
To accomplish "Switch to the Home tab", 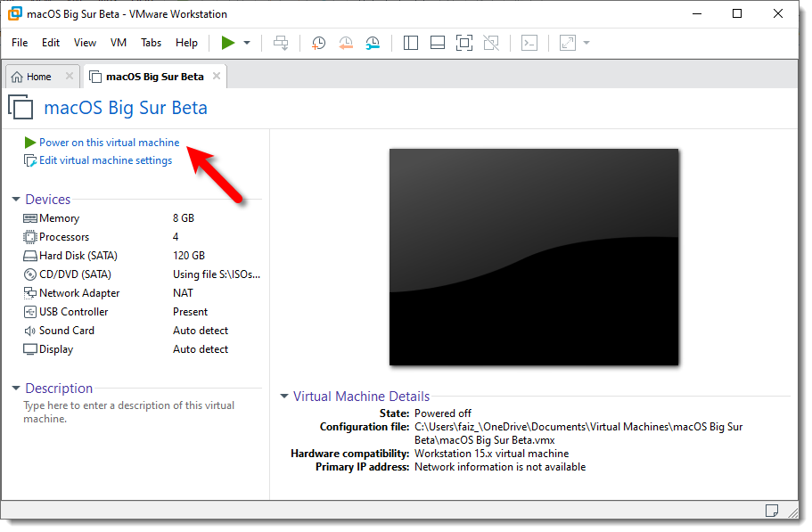I will click(x=39, y=77).
